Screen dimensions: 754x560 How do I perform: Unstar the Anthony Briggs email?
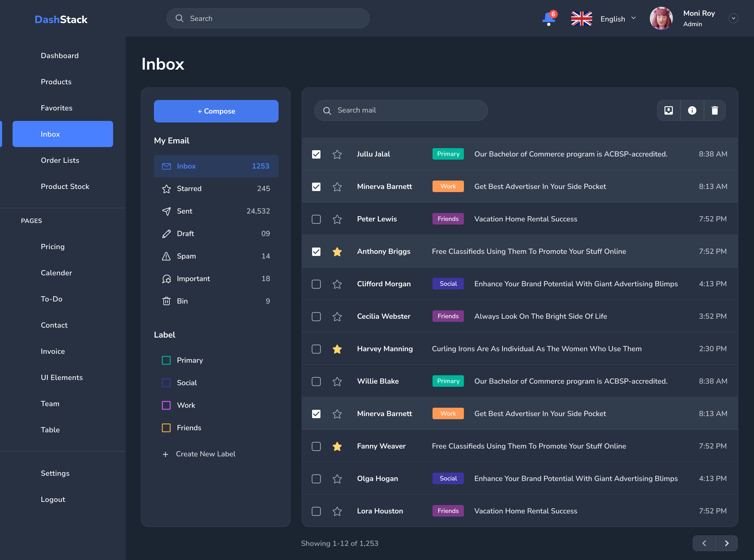coord(337,251)
